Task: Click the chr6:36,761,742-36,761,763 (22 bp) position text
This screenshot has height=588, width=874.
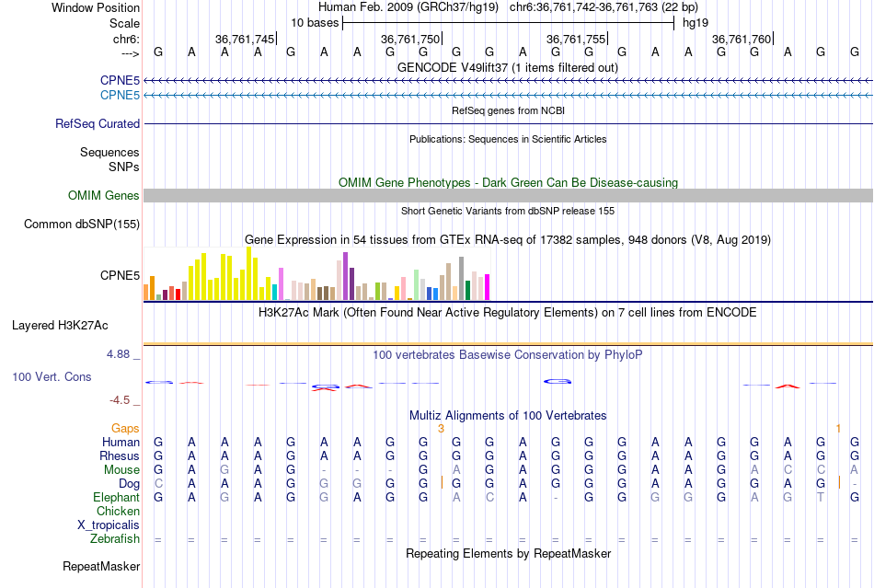Action: coord(604,7)
